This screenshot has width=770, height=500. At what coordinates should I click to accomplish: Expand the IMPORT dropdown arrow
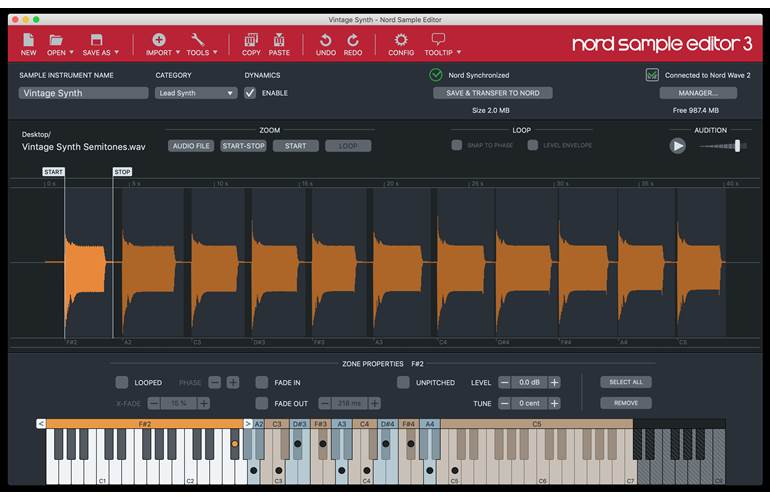pyautogui.click(x=178, y=52)
